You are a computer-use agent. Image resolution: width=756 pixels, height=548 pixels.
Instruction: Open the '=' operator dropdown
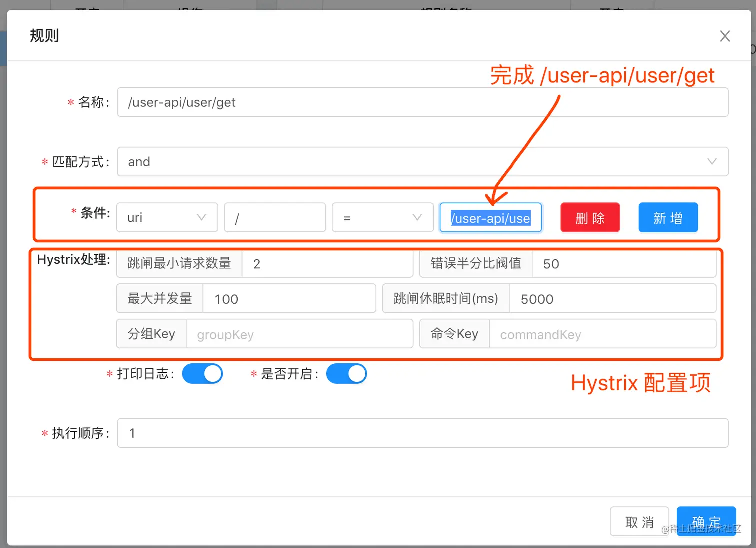click(x=382, y=217)
